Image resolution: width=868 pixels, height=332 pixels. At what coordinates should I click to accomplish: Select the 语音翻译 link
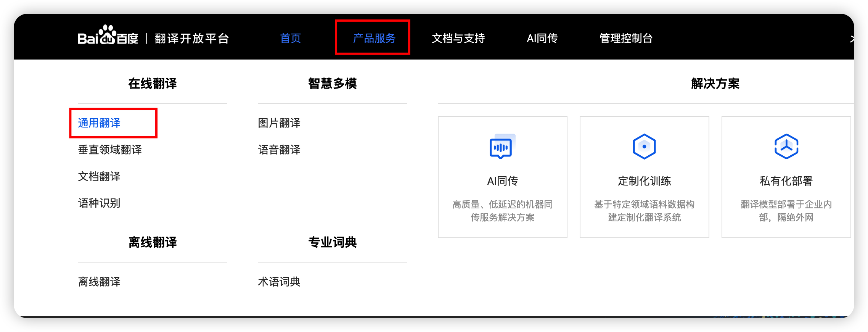coord(279,150)
